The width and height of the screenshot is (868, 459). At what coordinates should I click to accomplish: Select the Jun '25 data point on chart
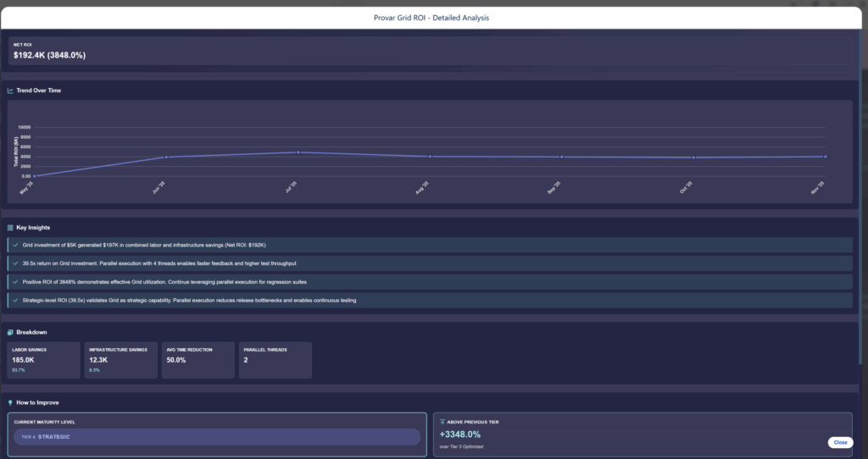coord(166,157)
